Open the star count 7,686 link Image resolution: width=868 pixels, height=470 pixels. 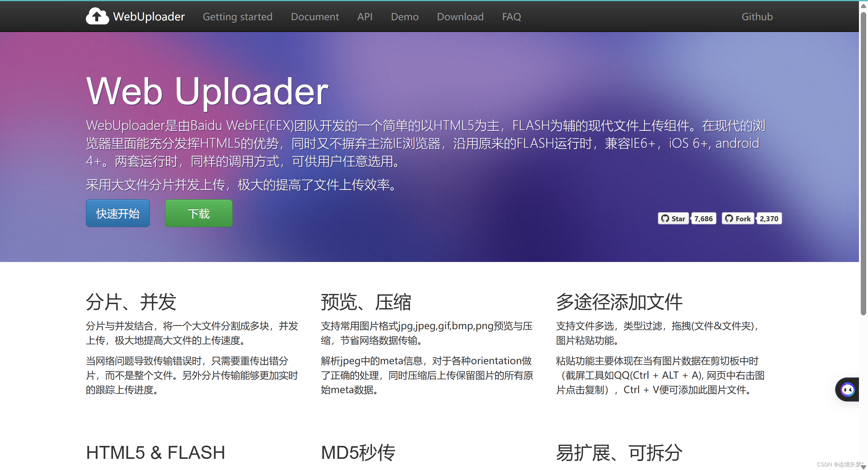click(703, 219)
